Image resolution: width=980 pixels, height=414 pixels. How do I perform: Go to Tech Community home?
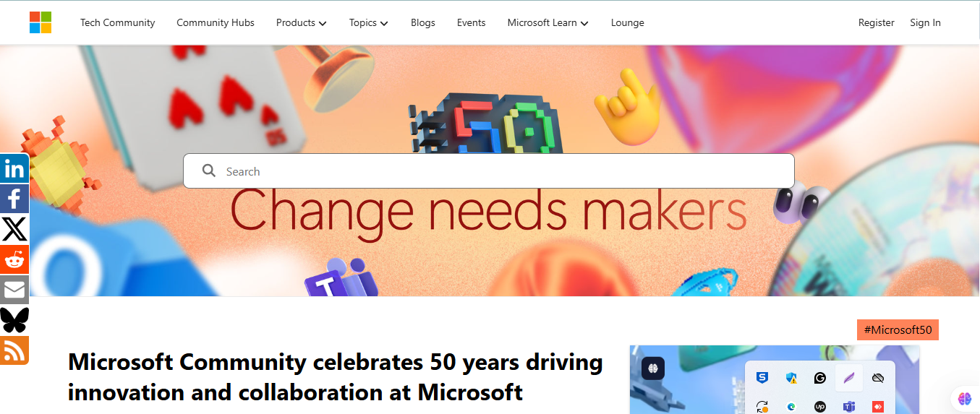(117, 22)
